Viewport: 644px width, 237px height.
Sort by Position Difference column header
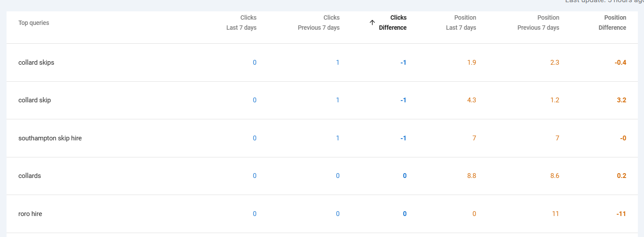612,23
